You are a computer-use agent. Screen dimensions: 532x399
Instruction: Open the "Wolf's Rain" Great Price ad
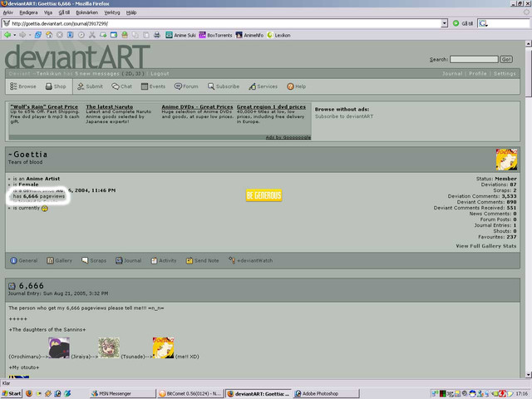pos(44,106)
